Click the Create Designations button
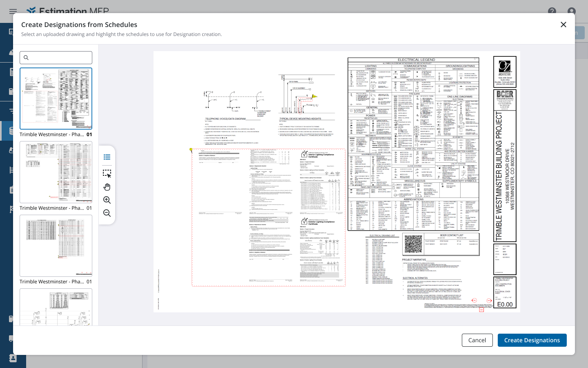The width and height of the screenshot is (588, 368). (532, 340)
